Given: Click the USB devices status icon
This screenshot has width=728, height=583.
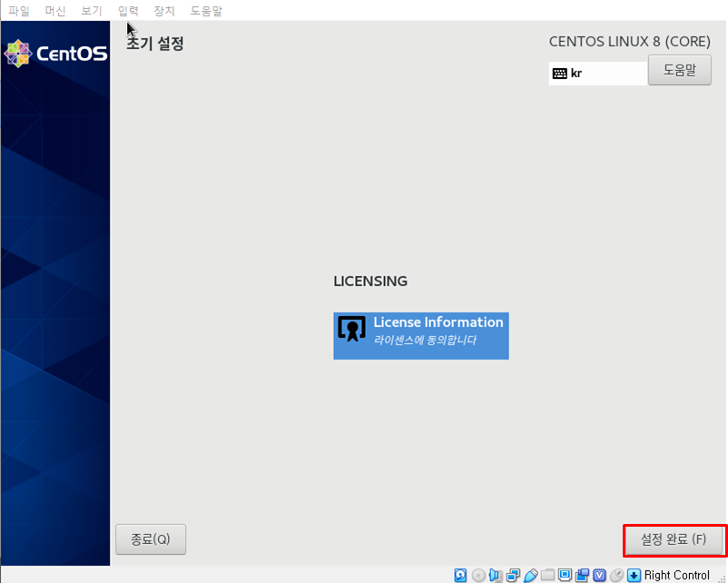Looking at the screenshot, I should click(x=530, y=575).
